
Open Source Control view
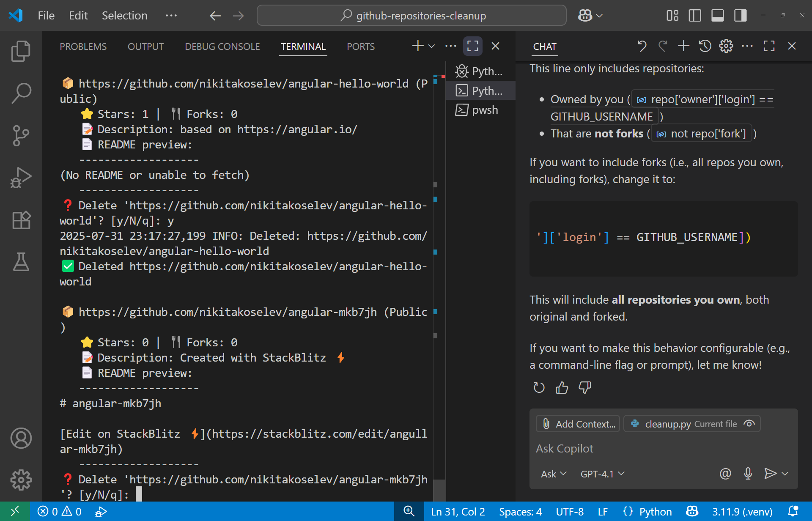[x=21, y=136]
